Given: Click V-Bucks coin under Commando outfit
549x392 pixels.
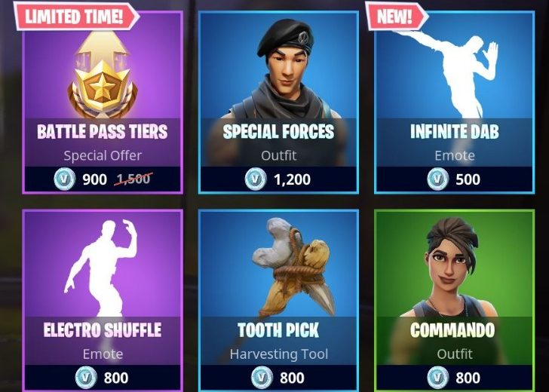Looking at the screenshot, I should coord(438,378).
